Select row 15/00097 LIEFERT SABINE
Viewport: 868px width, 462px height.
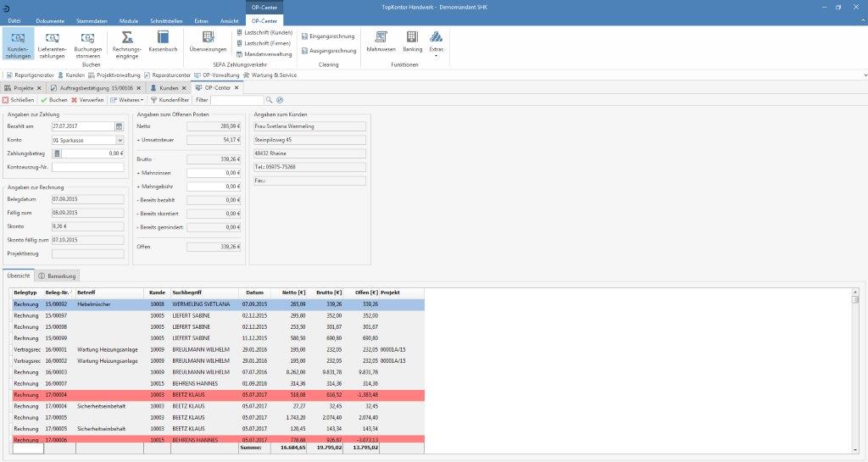point(218,316)
